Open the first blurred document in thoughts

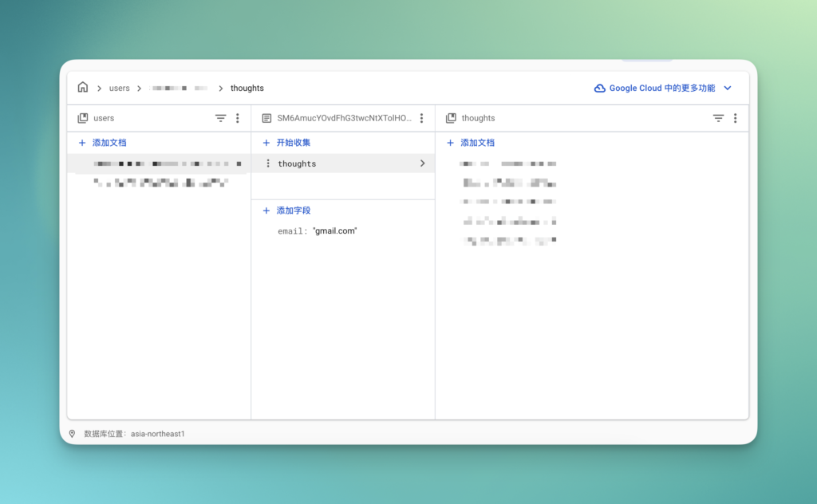tap(510, 163)
